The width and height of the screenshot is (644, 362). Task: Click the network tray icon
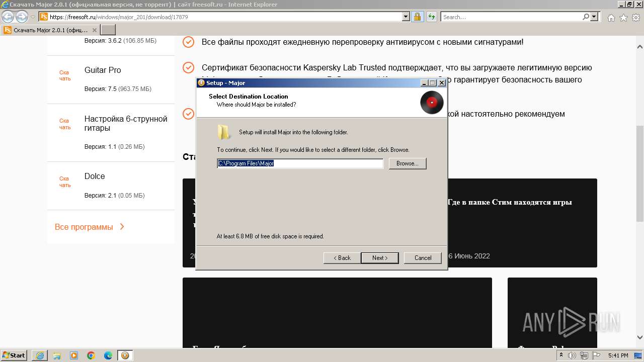(585, 355)
